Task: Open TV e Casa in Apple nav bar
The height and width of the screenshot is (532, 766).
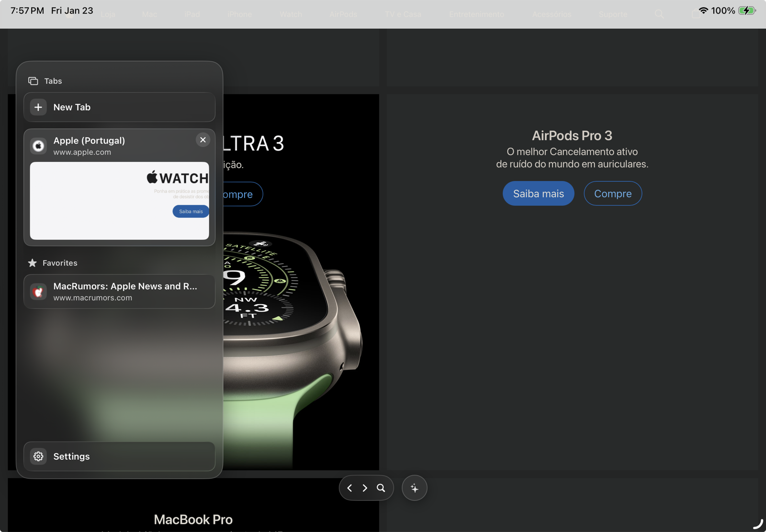Action: pyautogui.click(x=403, y=14)
